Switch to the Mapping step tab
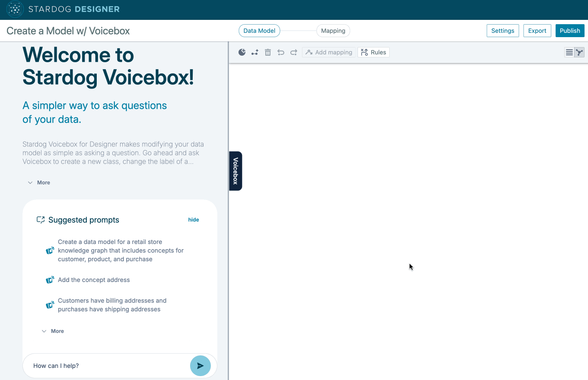 click(333, 31)
